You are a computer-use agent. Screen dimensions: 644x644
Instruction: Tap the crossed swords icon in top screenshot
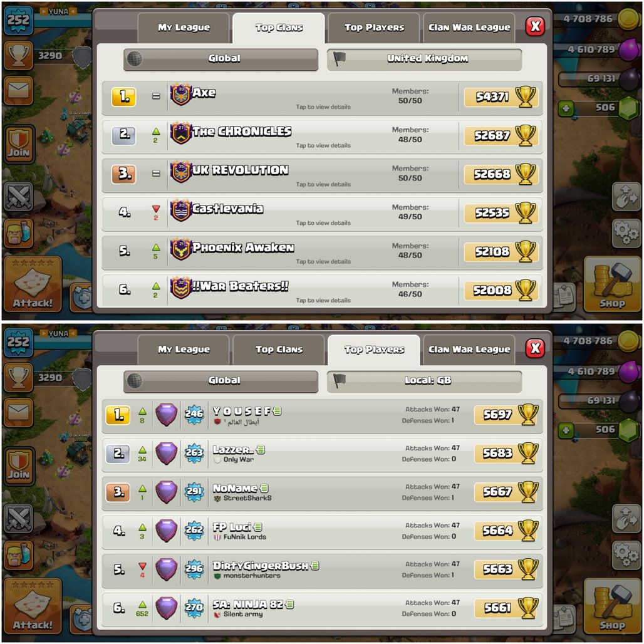pyautogui.click(x=19, y=196)
